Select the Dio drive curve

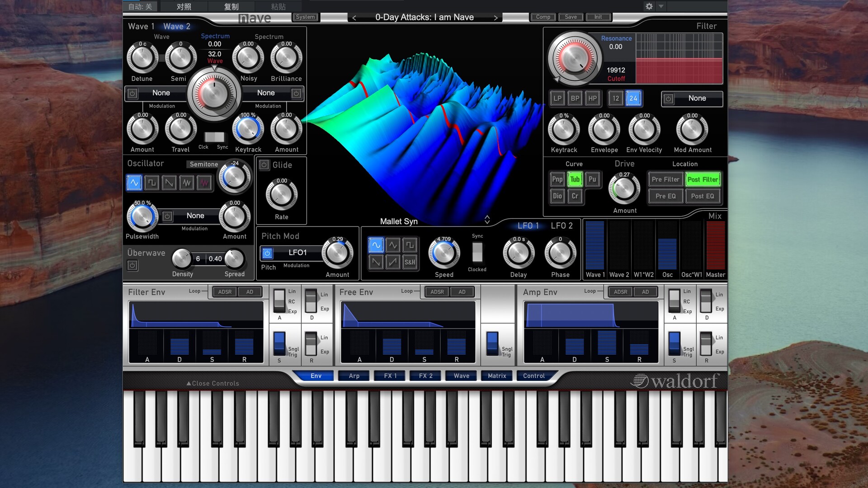(557, 196)
